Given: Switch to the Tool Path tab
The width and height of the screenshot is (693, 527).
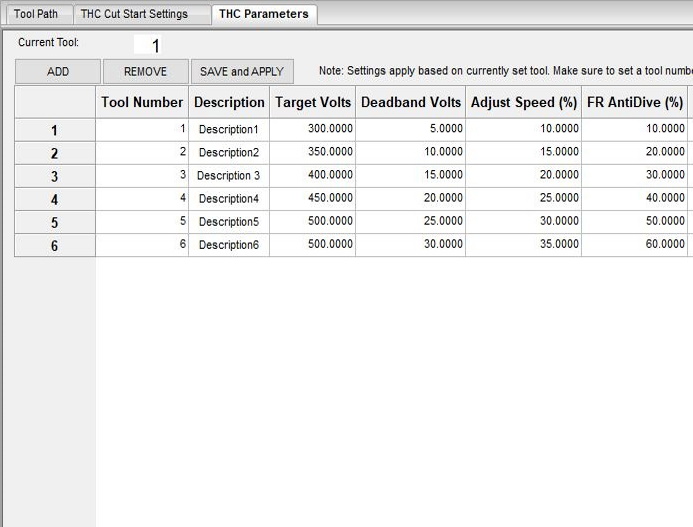Looking at the screenshot, I should (35, 14).
